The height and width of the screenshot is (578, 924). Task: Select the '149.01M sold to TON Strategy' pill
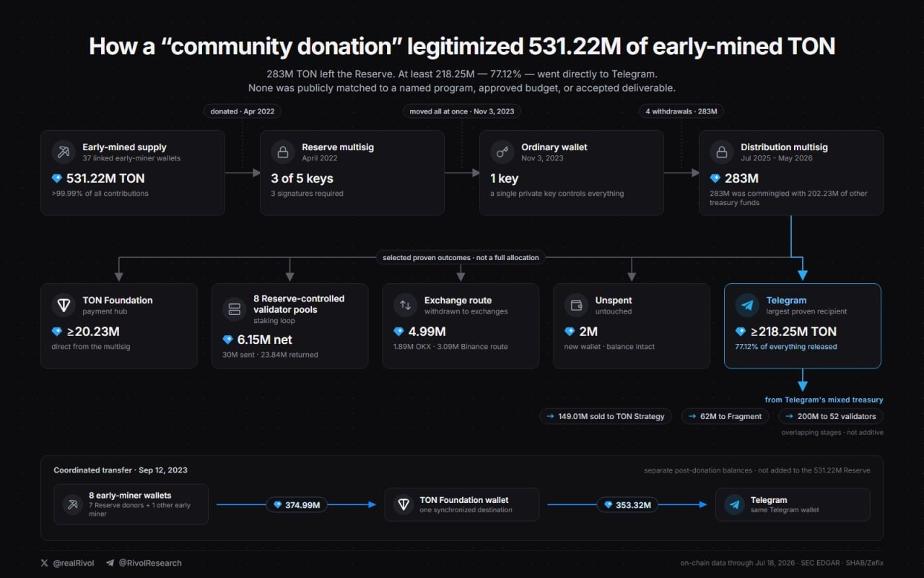coord(606,416)
